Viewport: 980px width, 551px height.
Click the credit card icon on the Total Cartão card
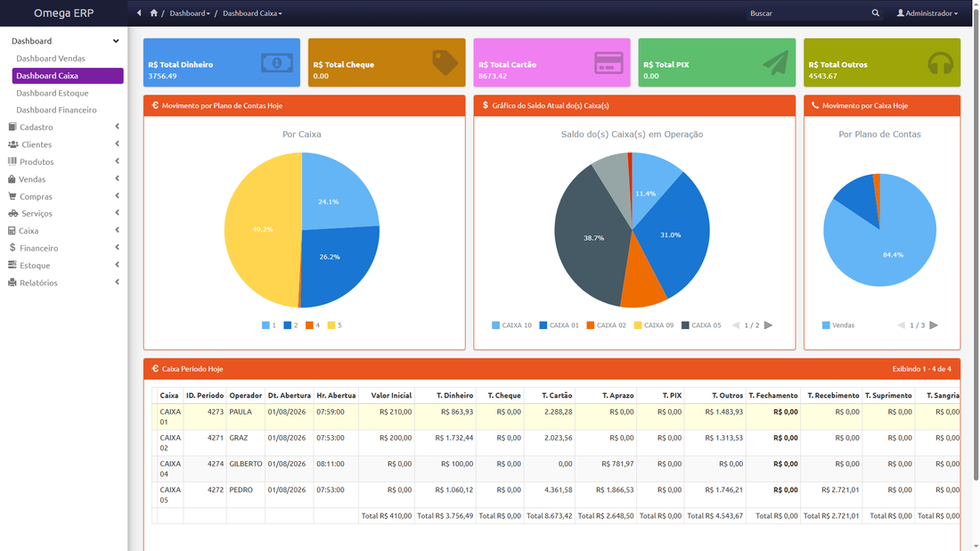608,62
